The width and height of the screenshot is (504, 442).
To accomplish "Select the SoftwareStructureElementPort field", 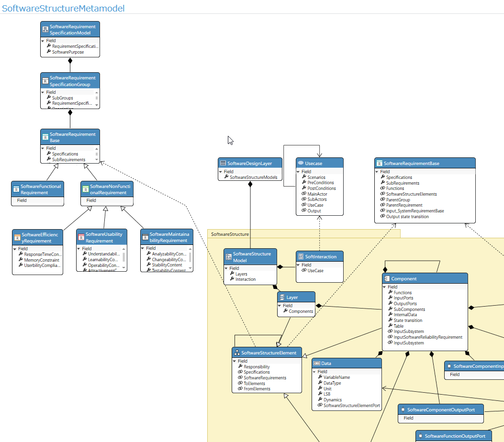I will 352,405.
